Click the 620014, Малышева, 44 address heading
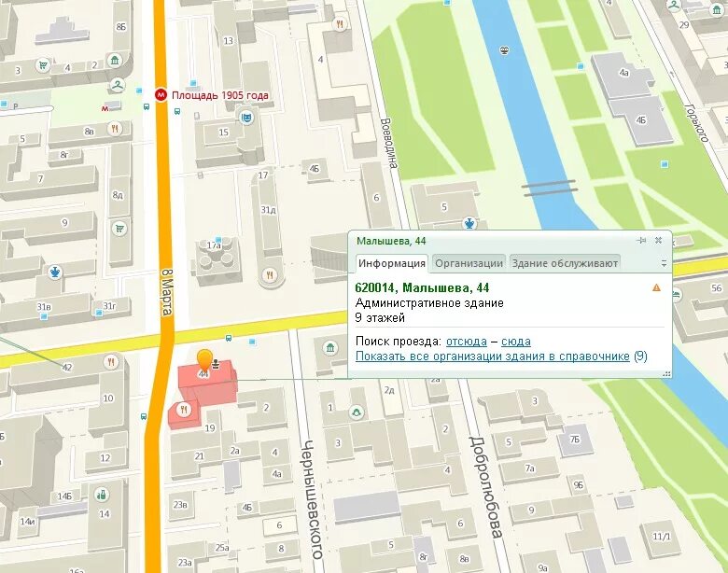This screenshot has height=573, width=728. click(x=422, y=287)
